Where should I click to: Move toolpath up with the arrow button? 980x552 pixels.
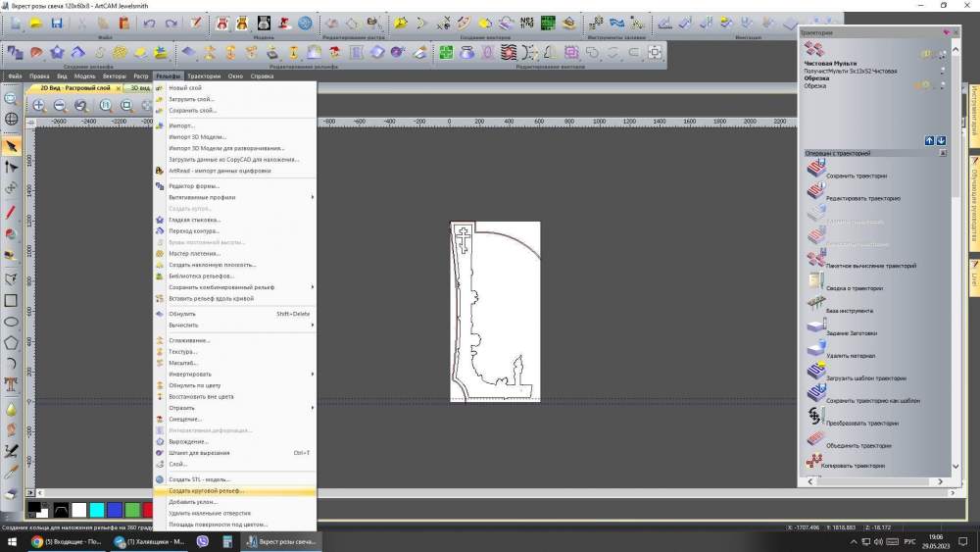tap(930, 141)
